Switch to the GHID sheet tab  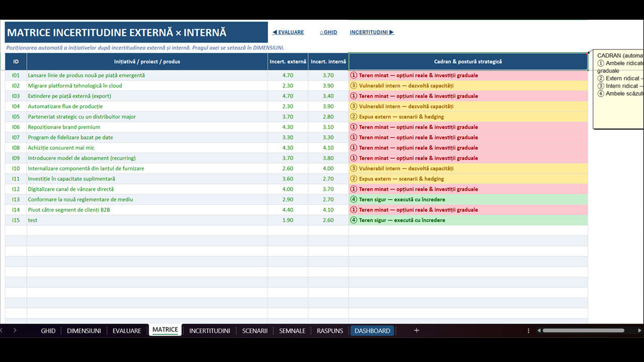click(48, 330)
